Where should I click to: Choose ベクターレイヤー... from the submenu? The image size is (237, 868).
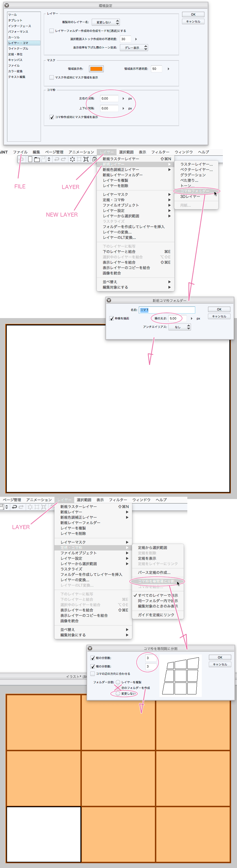coord(196,170)
